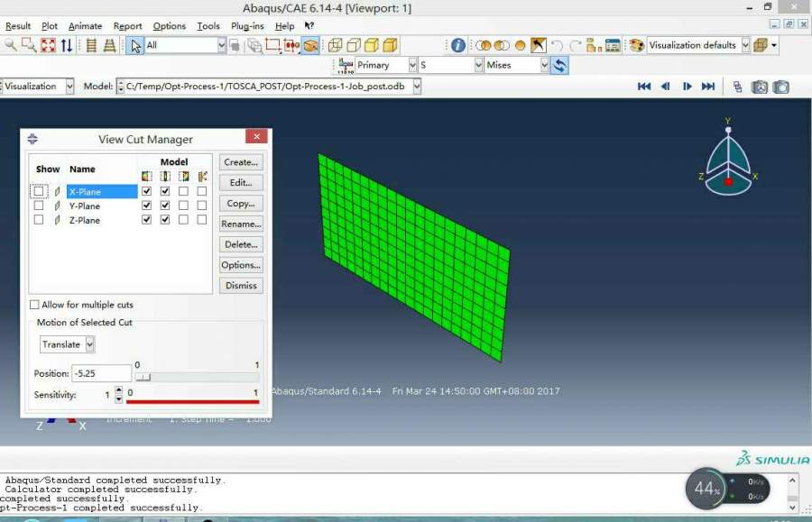The width and height of the screenshot is (812, 522).
Task: Click the Edit... button
Action: [x=241, y=183]
